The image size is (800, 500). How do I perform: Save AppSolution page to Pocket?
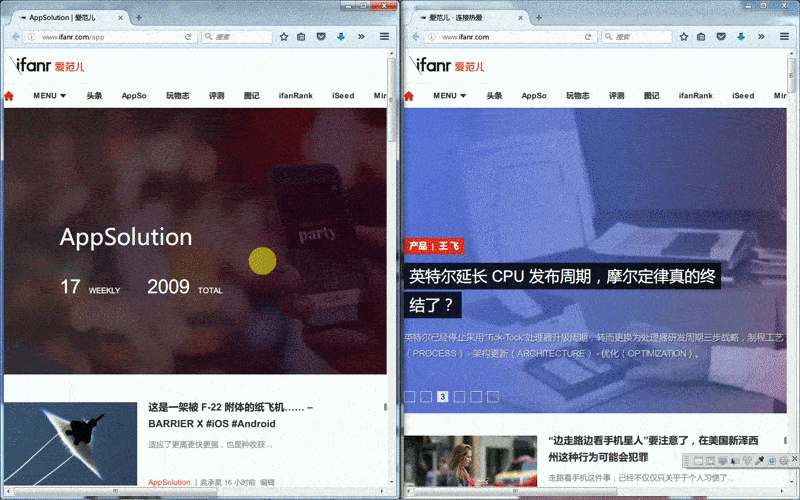(x=321, y=37)
